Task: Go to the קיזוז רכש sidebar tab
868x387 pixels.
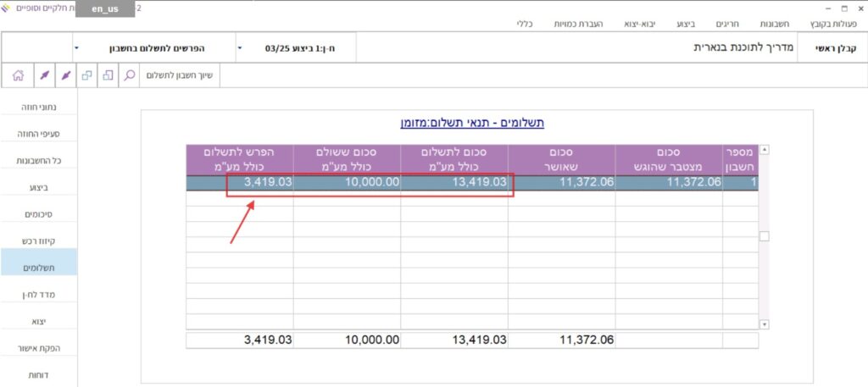Action: (39, 240)
